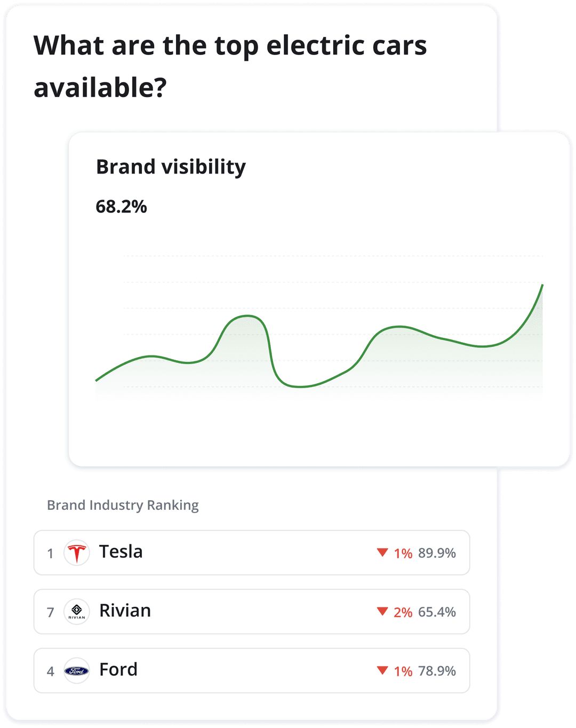Click the Rivian logo icon

pyautogui.click(x=76, y=612)
